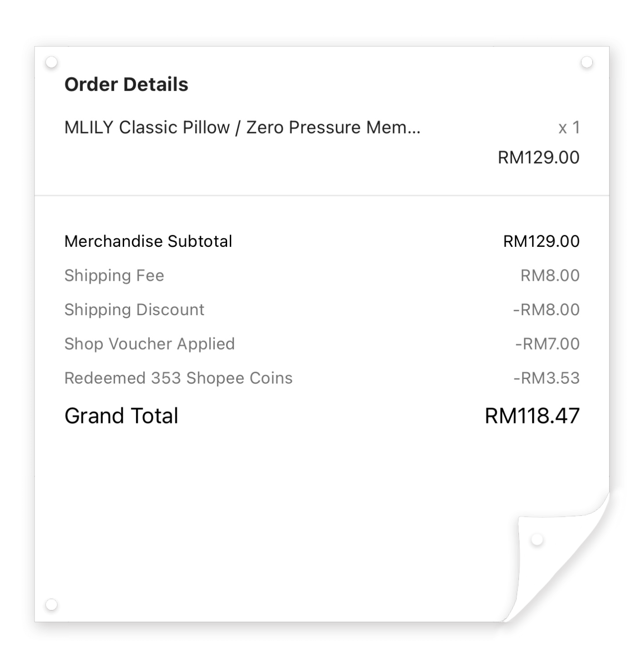Viewport: 644px width, 668px height.
Task: Click the voucher amount -RM7.00
Action: (x=547, y=344)
